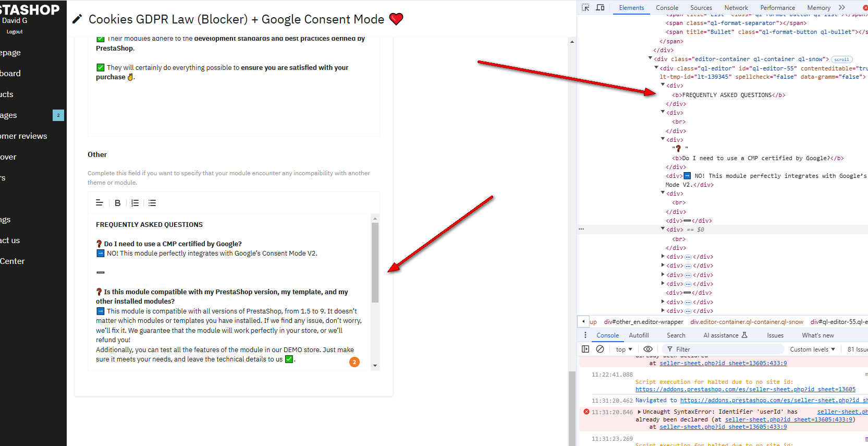Insert a numbered list in the editor
This screenshot has height=446, width=868.
135,203
